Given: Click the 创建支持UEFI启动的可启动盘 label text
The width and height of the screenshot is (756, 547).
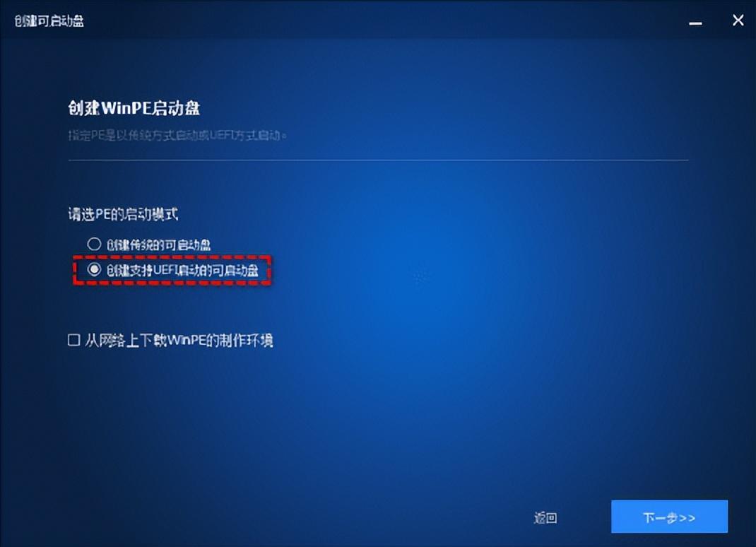Looking at the screenshot, I should (182, 270).
